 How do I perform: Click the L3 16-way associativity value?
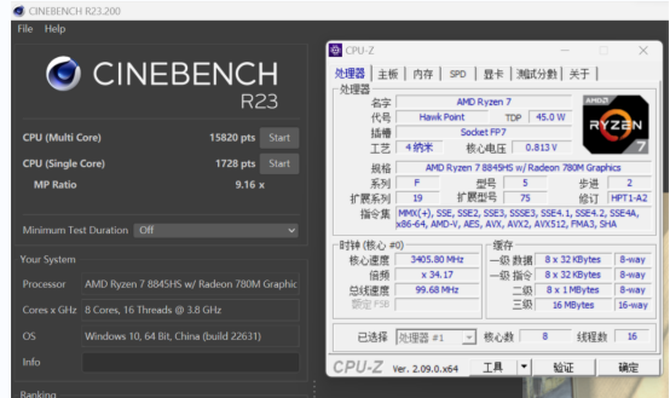tap(632, 305)
